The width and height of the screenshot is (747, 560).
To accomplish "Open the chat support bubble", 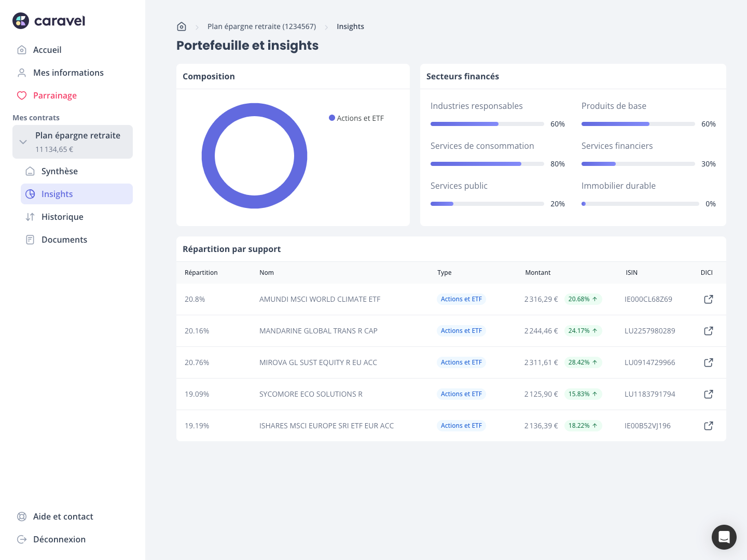I will [724, 537].
